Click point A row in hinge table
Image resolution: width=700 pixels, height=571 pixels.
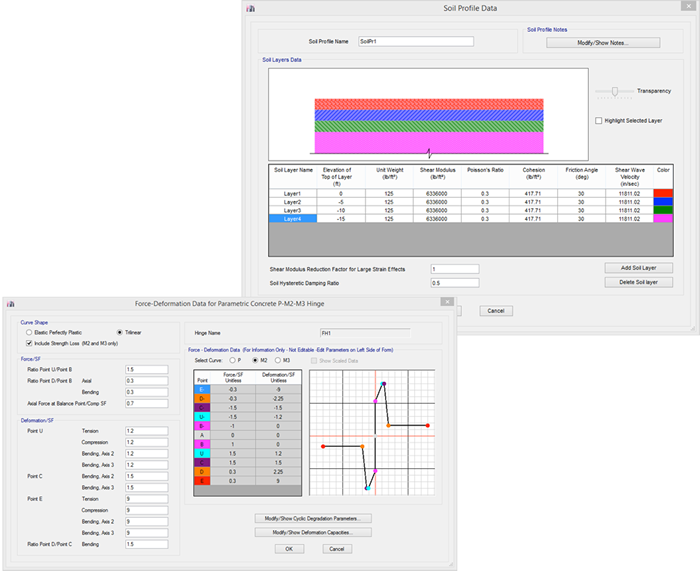click(x=247, y=435)
